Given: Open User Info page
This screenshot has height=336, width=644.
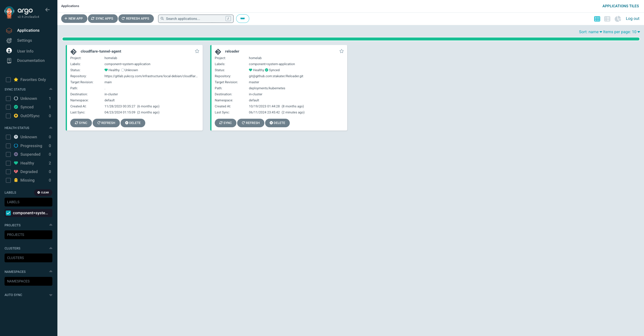Looking at the screenshot, I should 25,51.
